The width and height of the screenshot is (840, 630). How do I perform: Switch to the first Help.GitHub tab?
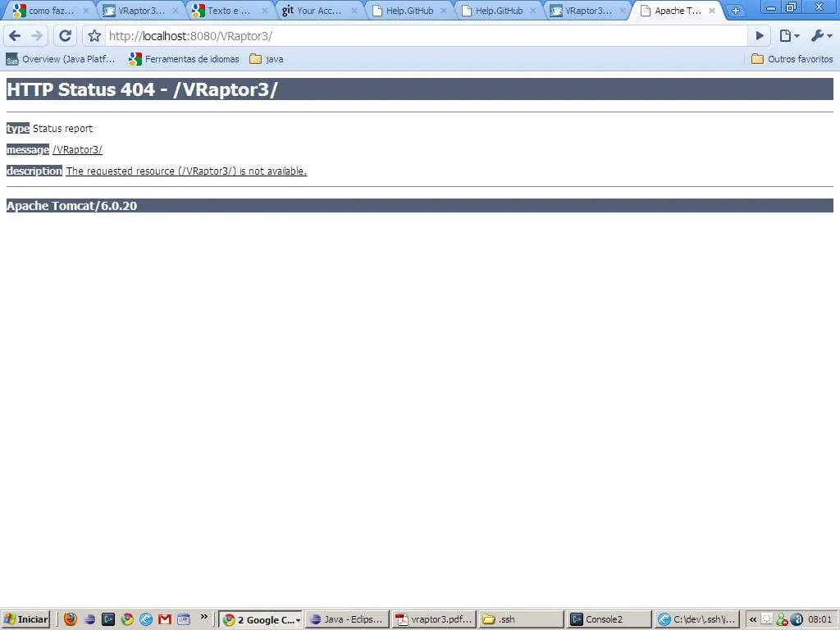point(408,10)
